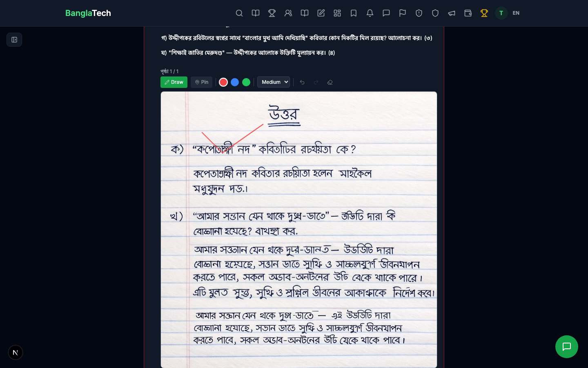
Task: Select the blue pen color swatch
Action: tap(235, 82)
